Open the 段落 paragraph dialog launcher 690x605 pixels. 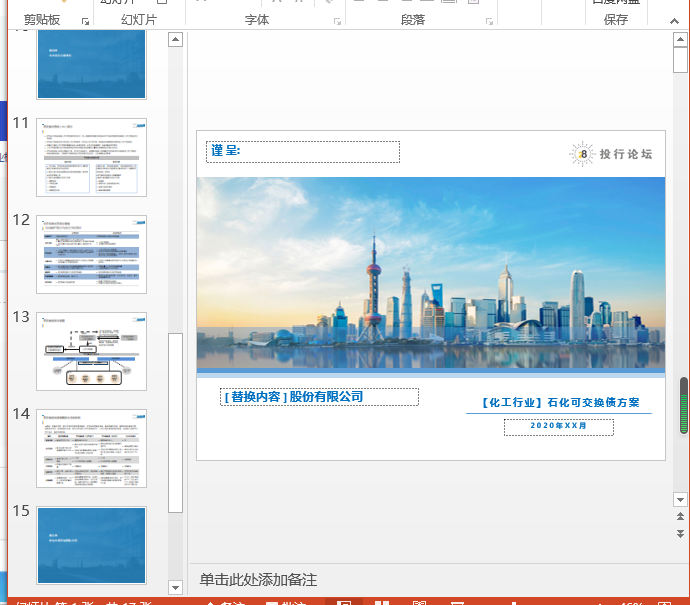[489, 22]
